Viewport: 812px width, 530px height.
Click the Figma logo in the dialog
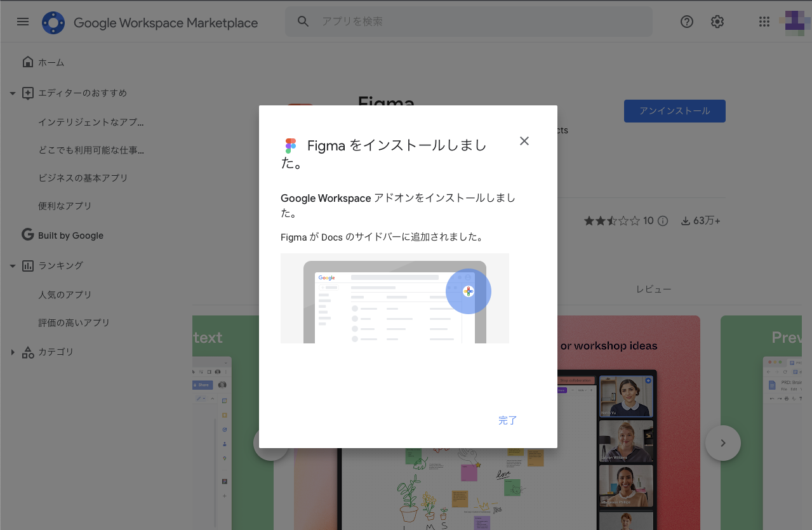(290, 145)
